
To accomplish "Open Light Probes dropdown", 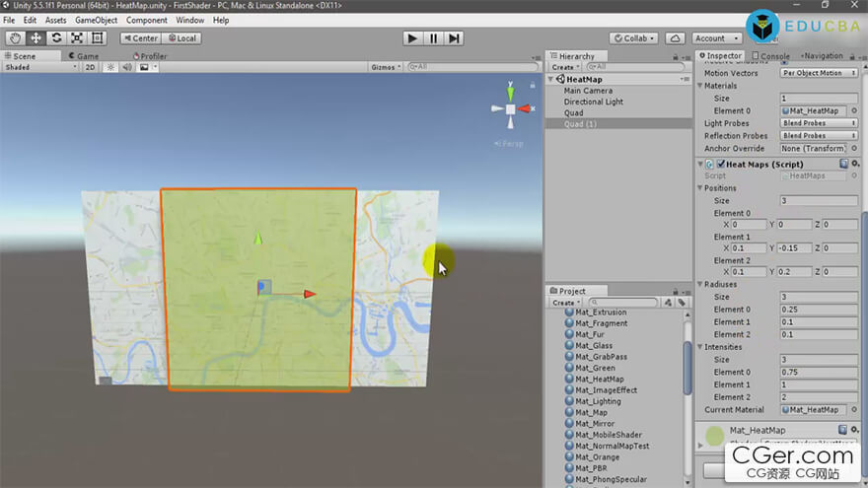I will pos(819,123).
